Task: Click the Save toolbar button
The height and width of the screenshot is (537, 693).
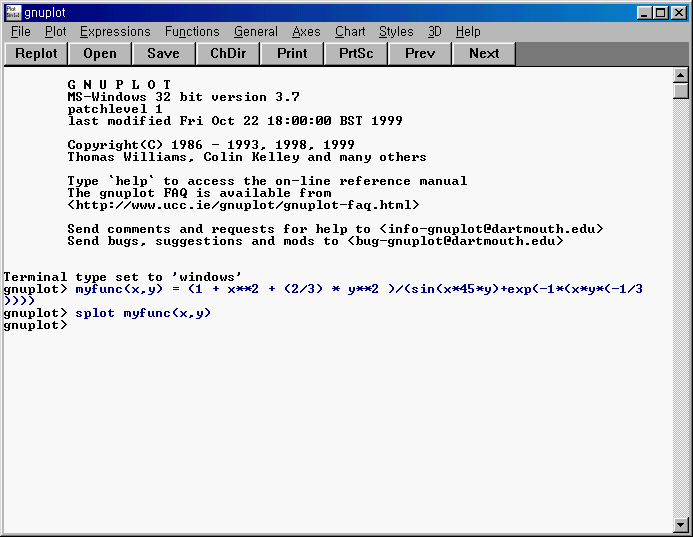Action: [164, 53]
